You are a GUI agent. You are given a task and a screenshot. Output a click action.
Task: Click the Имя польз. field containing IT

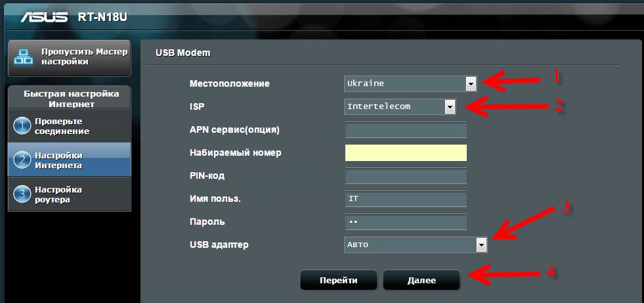pos(406,199)
